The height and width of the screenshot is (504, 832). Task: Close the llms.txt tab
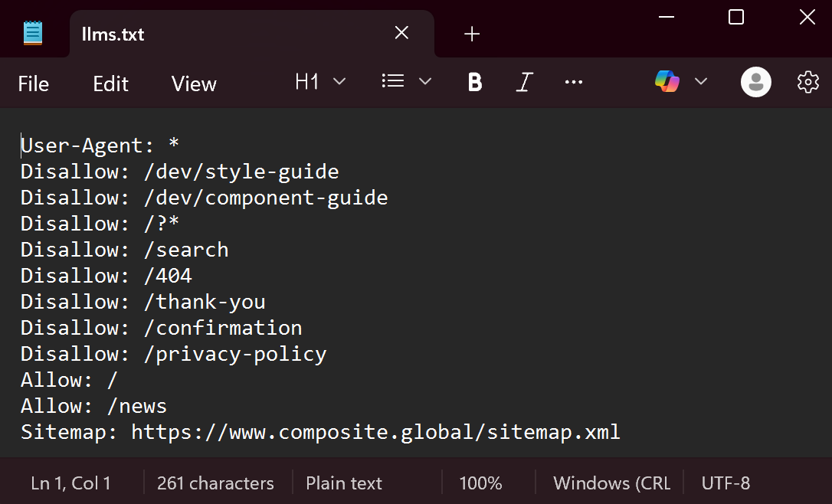401,33
